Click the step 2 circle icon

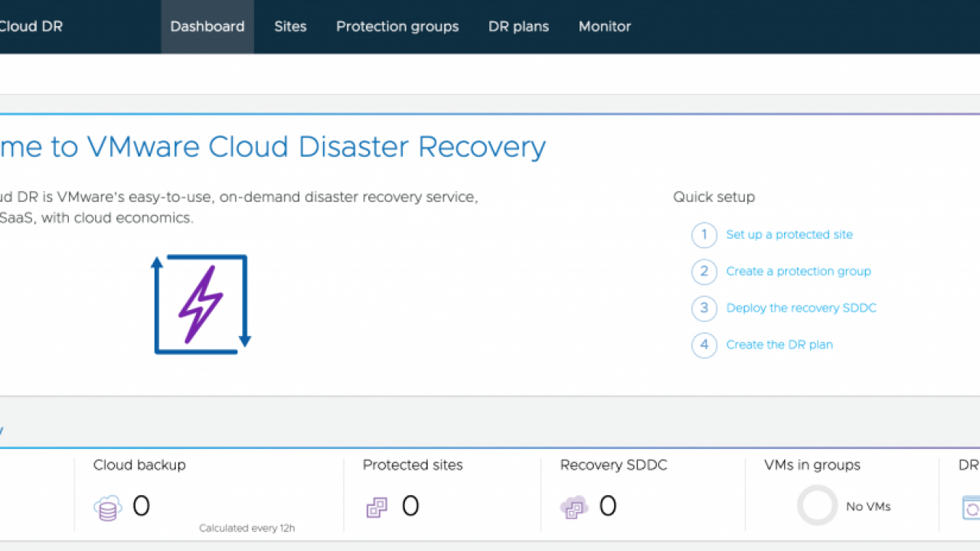(704, 272)
